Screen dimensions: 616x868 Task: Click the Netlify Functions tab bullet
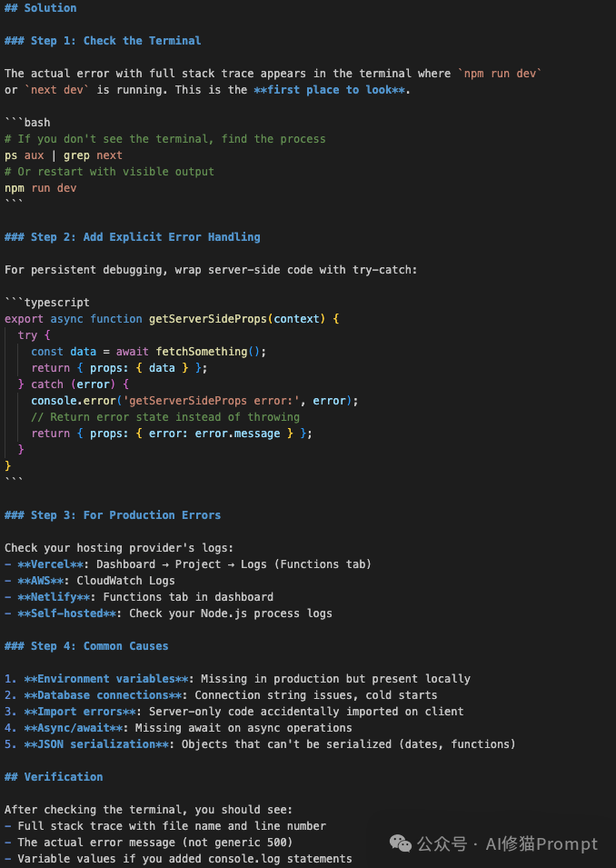[x=139, y=597]
